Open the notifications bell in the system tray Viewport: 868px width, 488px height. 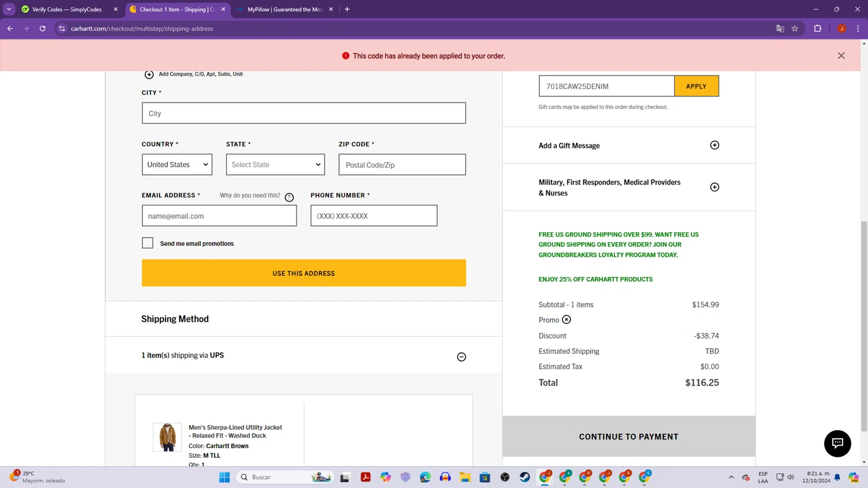(x=837, y=477)
